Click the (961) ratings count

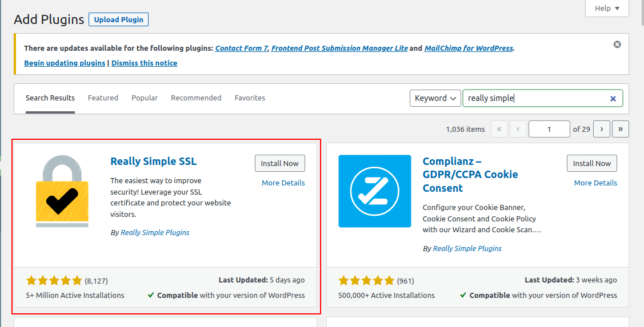point(405,281)
